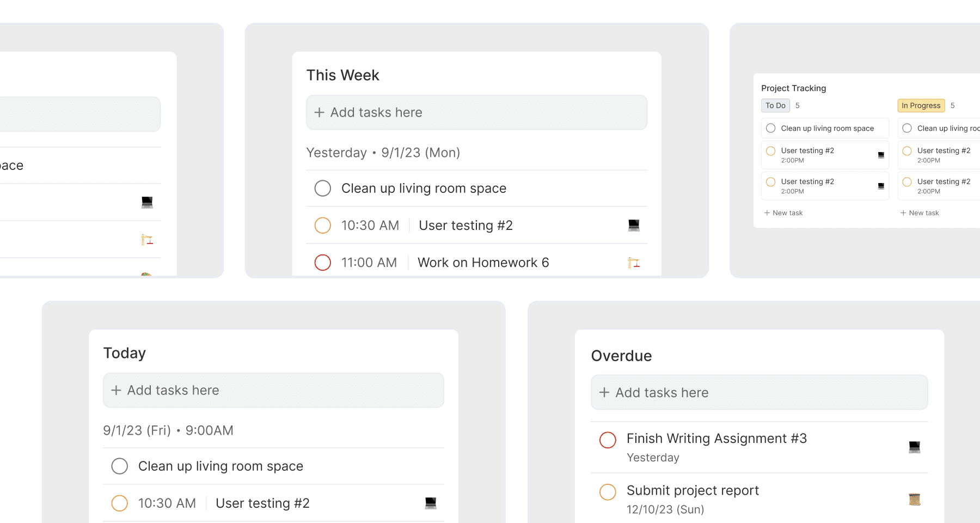980x523 pixels.
Task: Click laptop icon next to Finish Writing Assignment #3
Action: 915,447
